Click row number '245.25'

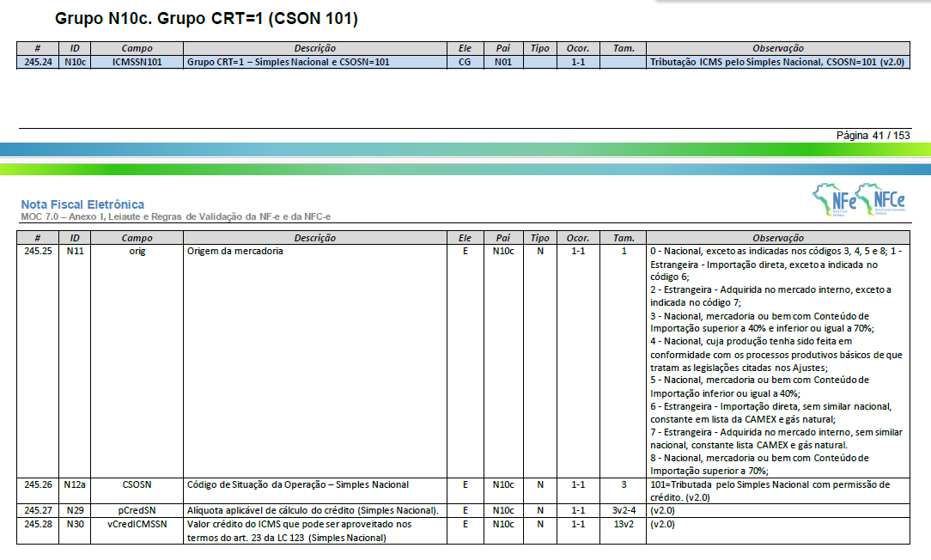[38, 251]
